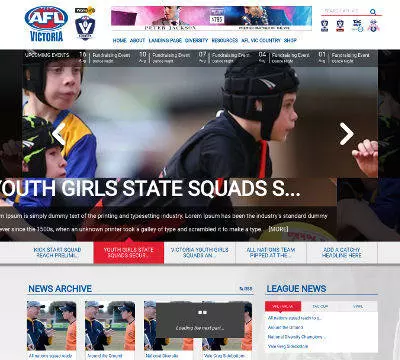Select the All Nations Team Pipped slide tab
The image size is (400, 360).
click(271, 253)
